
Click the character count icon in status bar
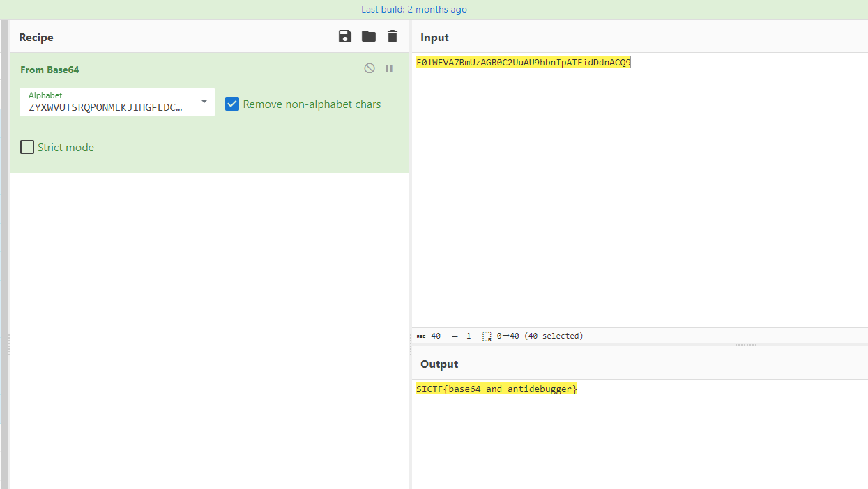[421, 336]
